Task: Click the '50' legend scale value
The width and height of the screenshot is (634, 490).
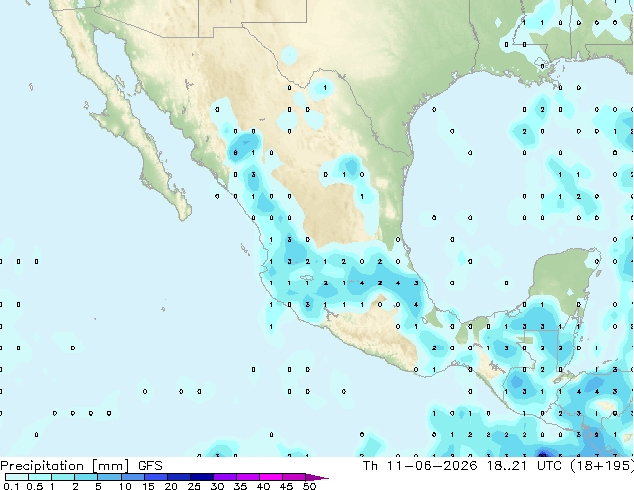Action: (x=309, y=486)
